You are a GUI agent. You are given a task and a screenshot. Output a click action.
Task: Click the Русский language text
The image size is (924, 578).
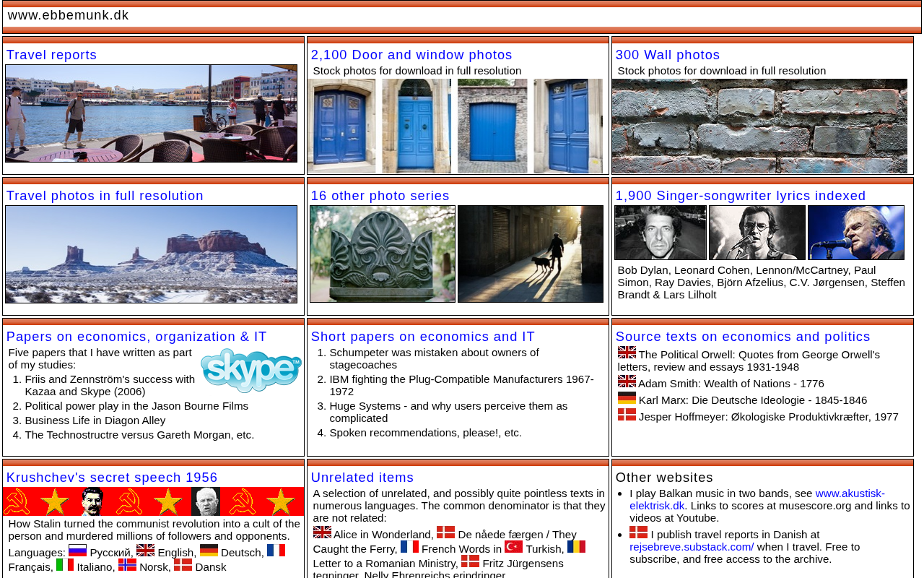(x=110, y=553)
